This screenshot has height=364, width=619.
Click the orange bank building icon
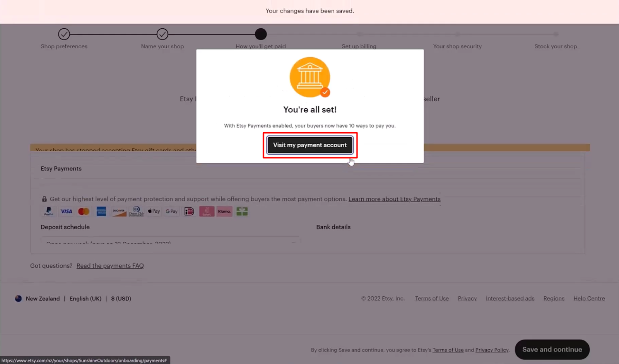tap(310, 77)
